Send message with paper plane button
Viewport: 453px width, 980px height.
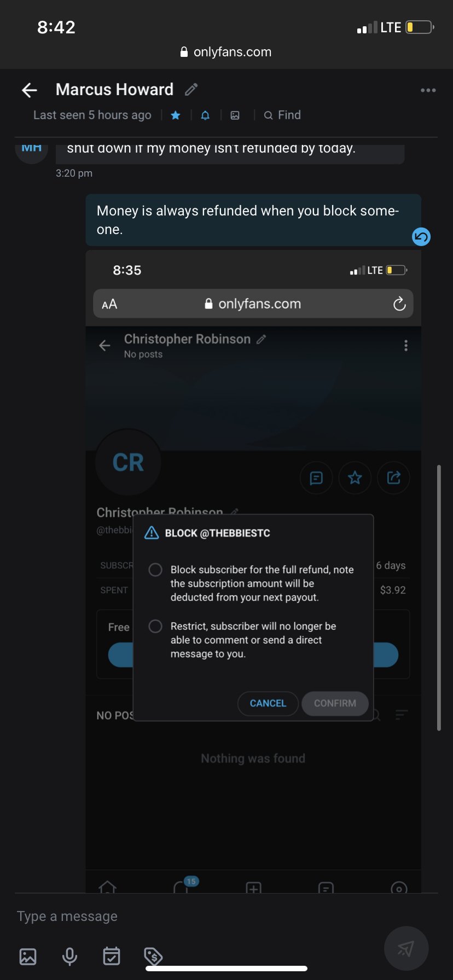tap(406, 948)
